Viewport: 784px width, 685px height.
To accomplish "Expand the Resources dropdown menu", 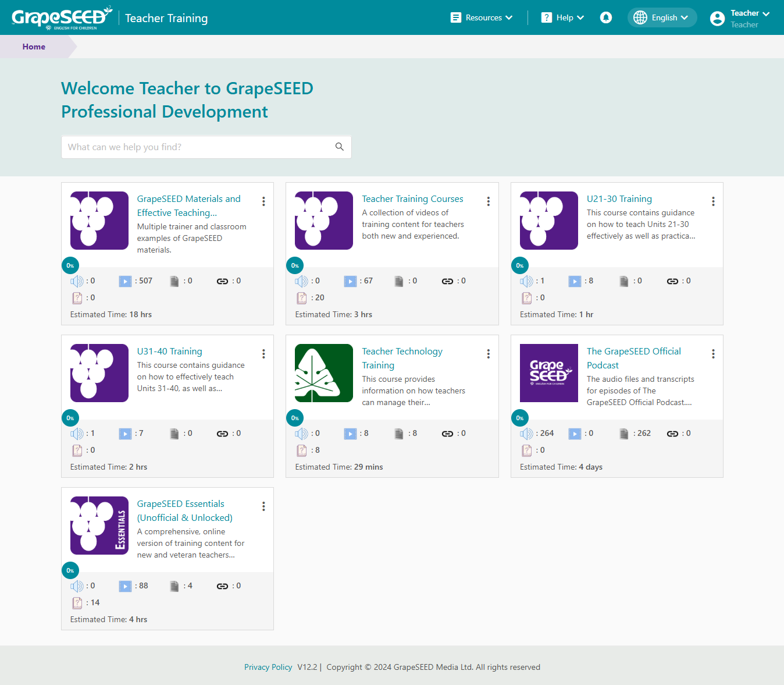I will (x=482, y=17).
